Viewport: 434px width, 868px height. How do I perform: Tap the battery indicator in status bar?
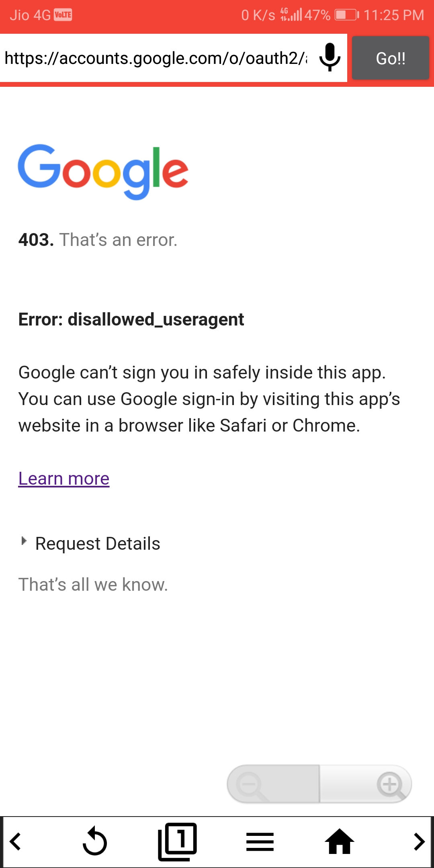coord(346,15)
